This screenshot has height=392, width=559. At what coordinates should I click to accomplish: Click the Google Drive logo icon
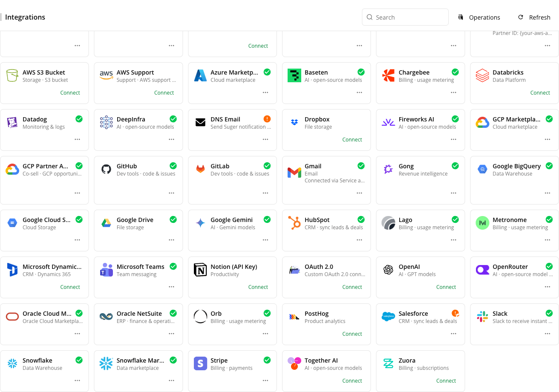pos(106,223)
